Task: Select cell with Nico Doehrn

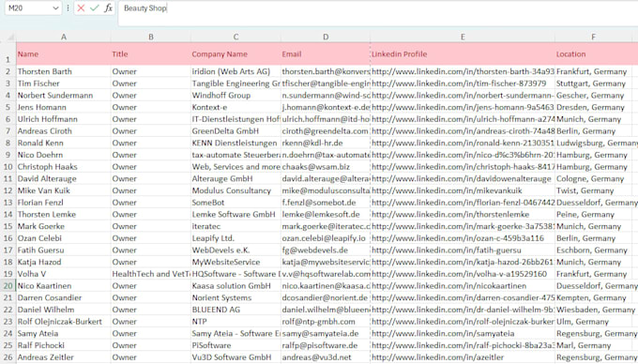Action: tap(64, 155)
